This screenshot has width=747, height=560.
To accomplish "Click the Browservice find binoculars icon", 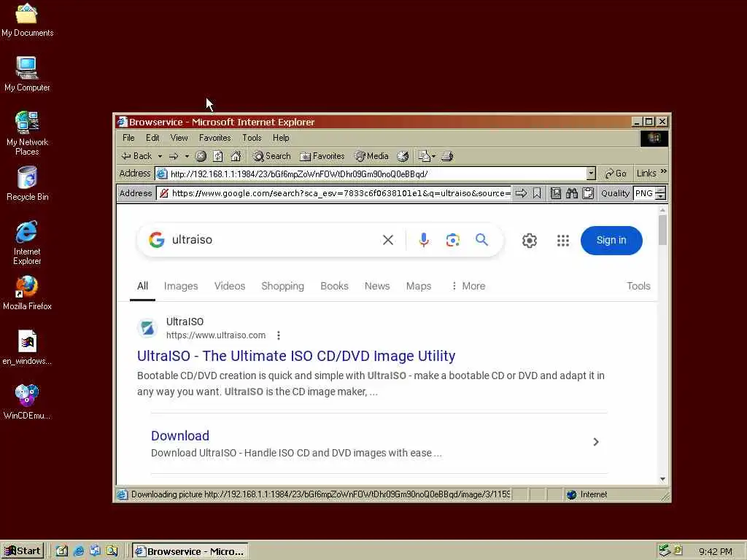I will (x=572, y=193).
